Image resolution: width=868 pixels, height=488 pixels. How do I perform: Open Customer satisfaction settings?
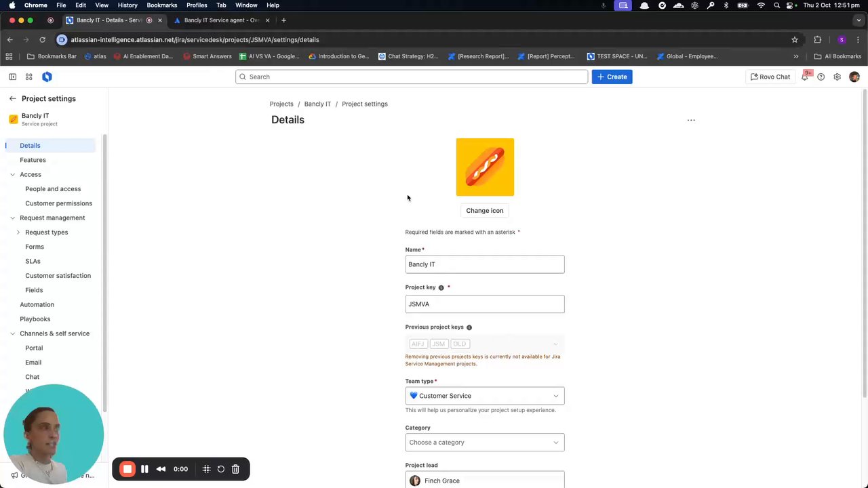click(x=58, y=276)
